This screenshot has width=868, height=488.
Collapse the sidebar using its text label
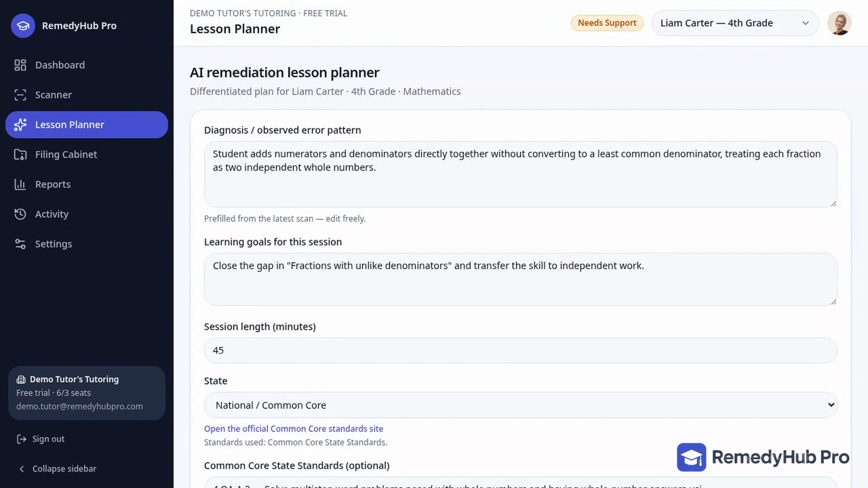point(64,469)
